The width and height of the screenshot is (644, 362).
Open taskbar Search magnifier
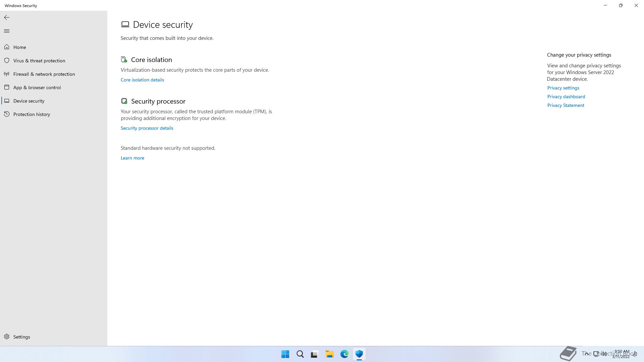pos(300,354)
